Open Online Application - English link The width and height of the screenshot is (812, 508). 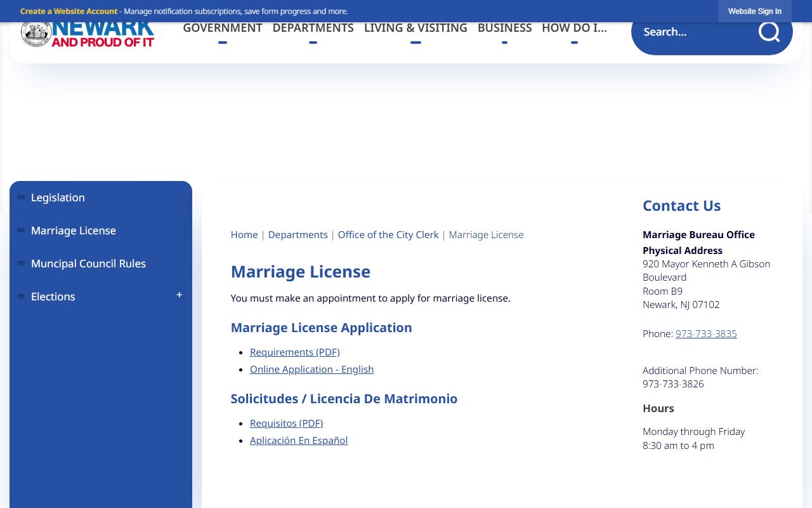click(x=311, y=369)
